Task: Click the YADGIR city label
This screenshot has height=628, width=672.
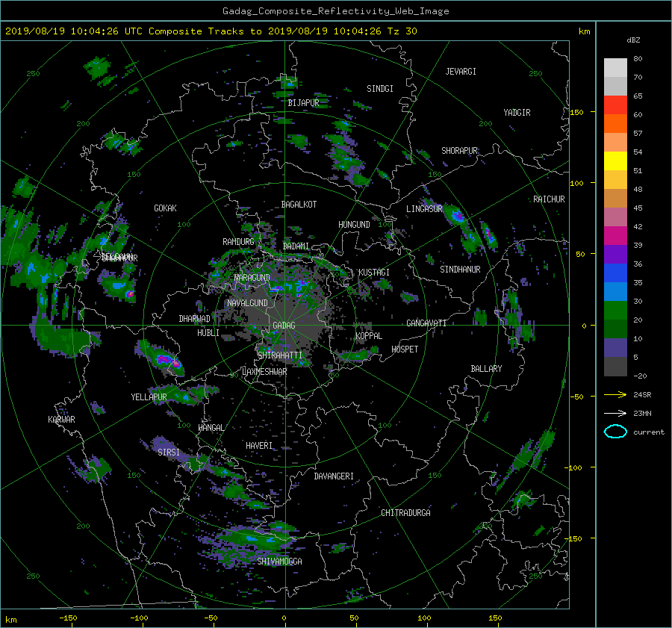Action: [x=517, y=113]
